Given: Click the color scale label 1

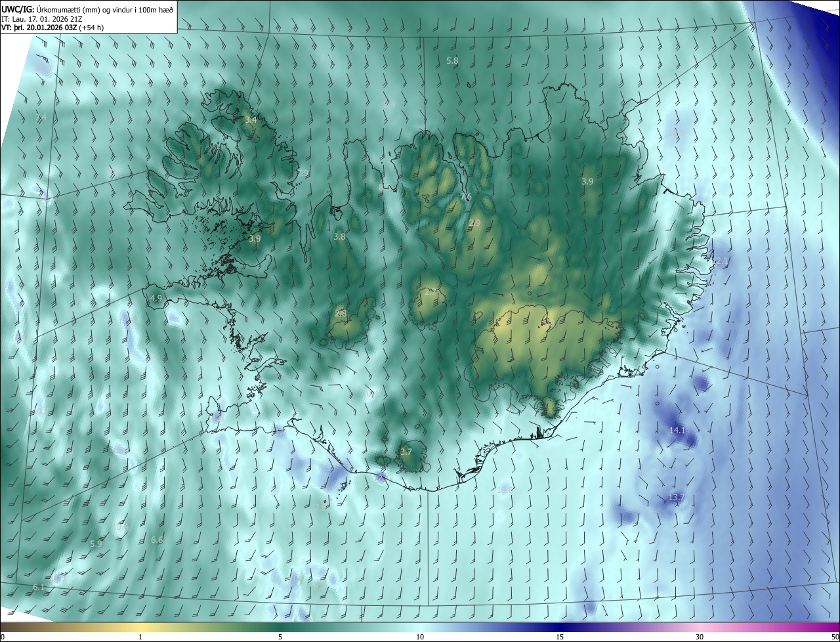Looking at the screenshot, I should (x=140, y=637).
